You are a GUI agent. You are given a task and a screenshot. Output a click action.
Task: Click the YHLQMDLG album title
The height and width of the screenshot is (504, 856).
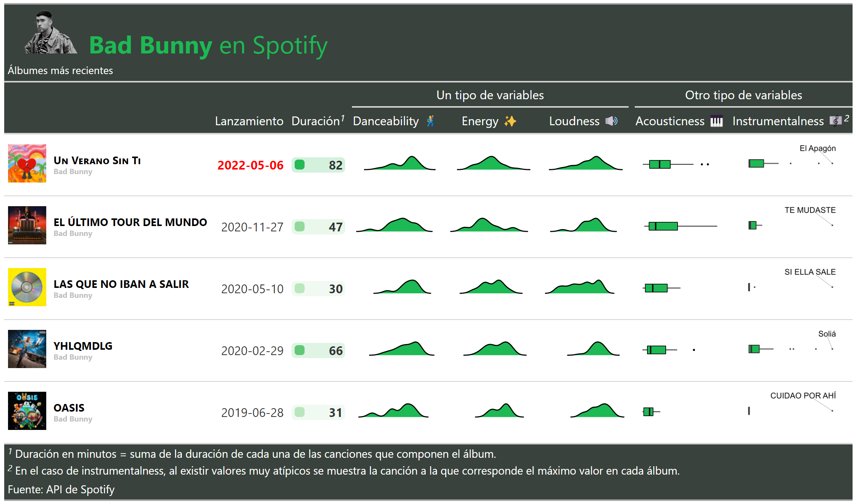point(83,346)
